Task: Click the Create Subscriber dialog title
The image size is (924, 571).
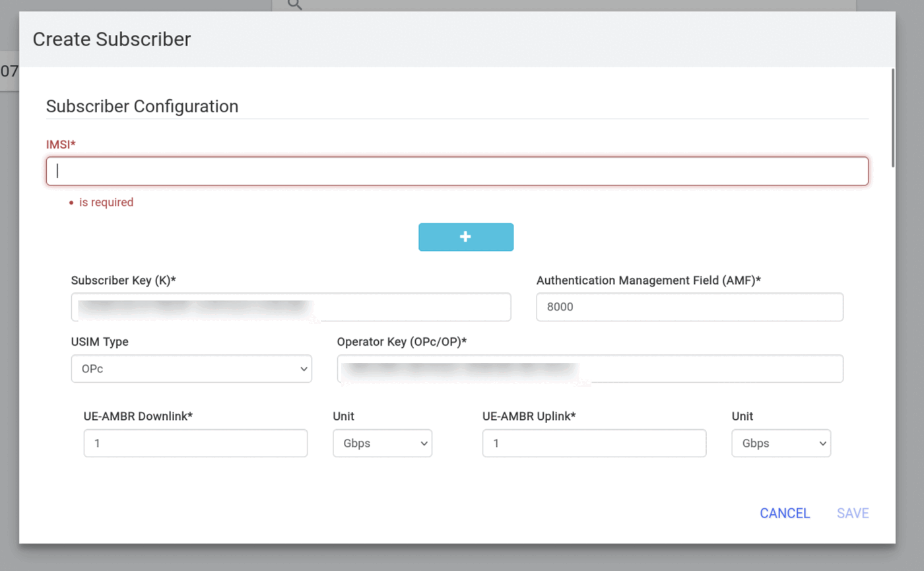Action: (x=112, y=40)
